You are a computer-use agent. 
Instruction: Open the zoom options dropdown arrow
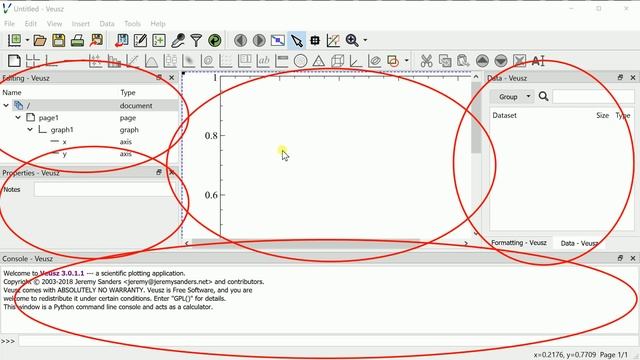click(365, 40)
